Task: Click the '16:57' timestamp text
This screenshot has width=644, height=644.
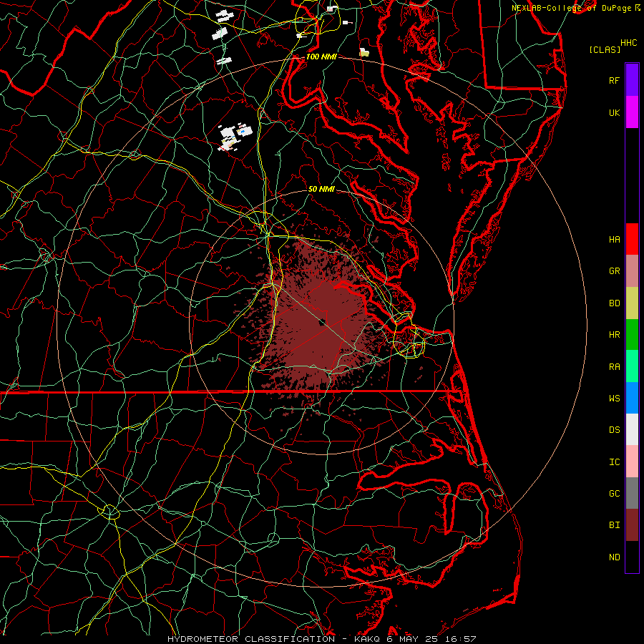Action: tap(462, 639)
